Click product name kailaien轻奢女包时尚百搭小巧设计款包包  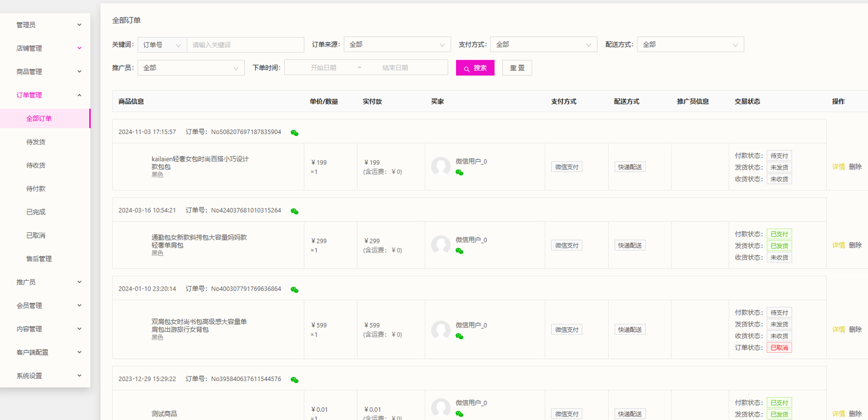point(200,163)
